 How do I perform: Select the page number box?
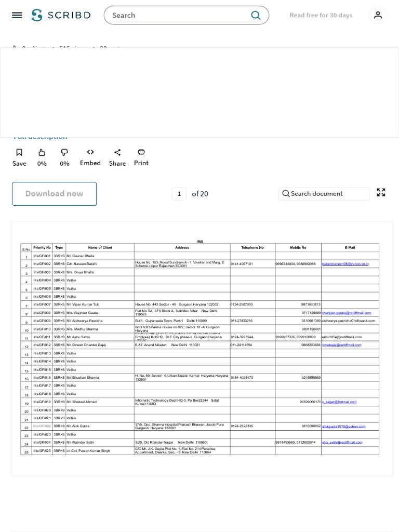click(179, 194)
